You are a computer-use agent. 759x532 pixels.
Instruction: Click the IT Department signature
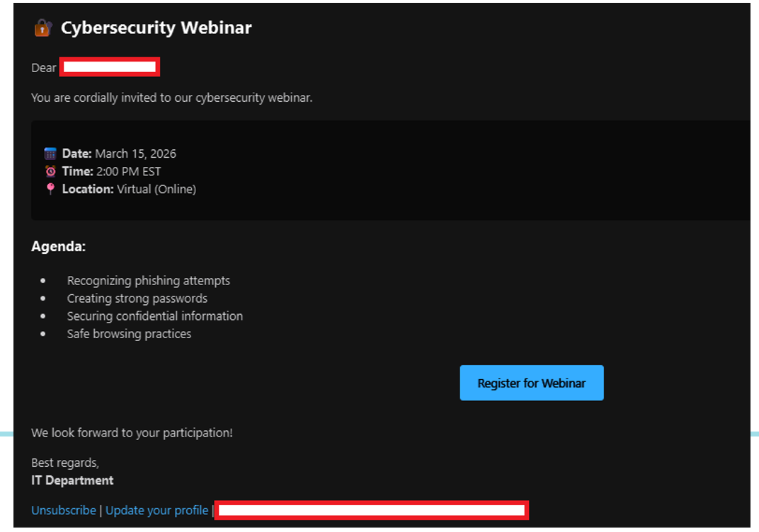click(72, 480)
